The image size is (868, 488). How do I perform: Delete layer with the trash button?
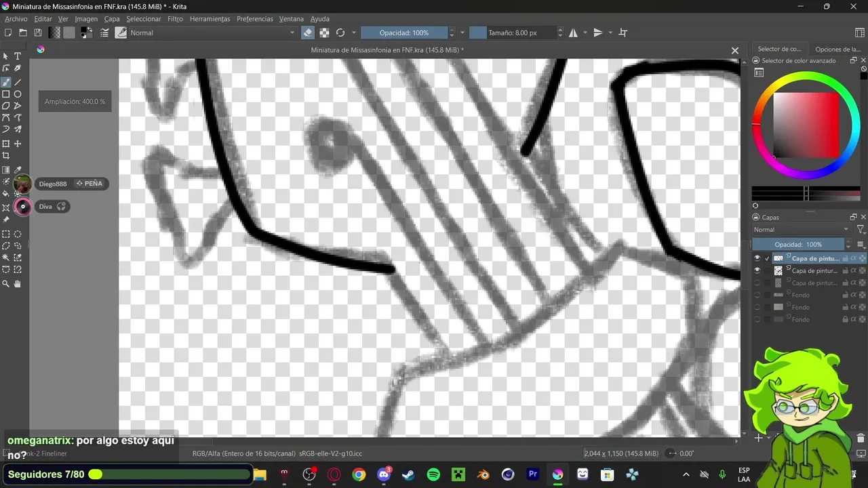pyautogui.click(x=861, y=439)
